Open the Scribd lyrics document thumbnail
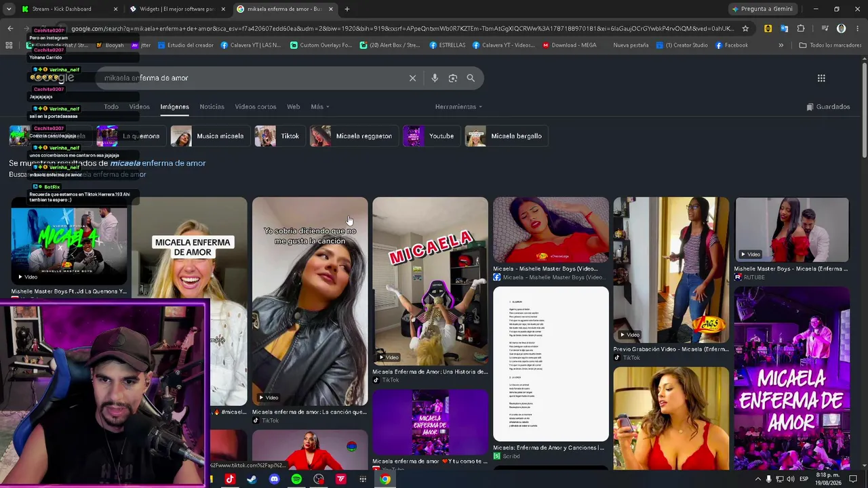Screen dimensions: 868x488 551,364
